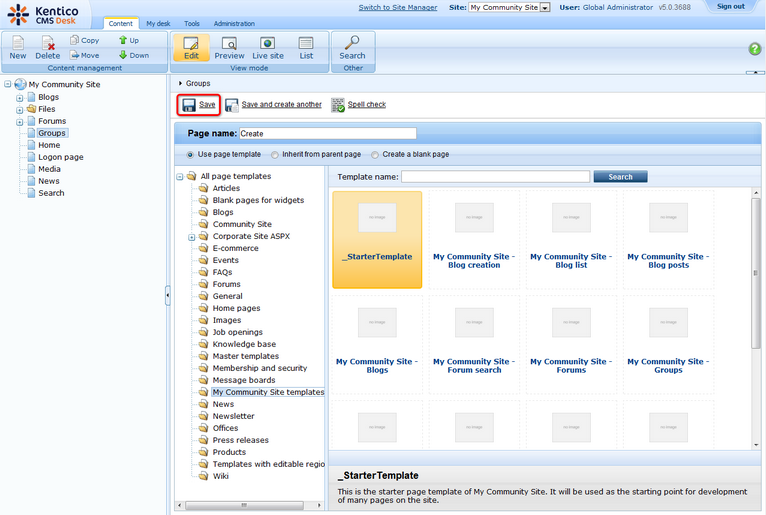Screen dimensions: 766x515
Task: Click Save and create another link
Action: click(x=281, y=105)
